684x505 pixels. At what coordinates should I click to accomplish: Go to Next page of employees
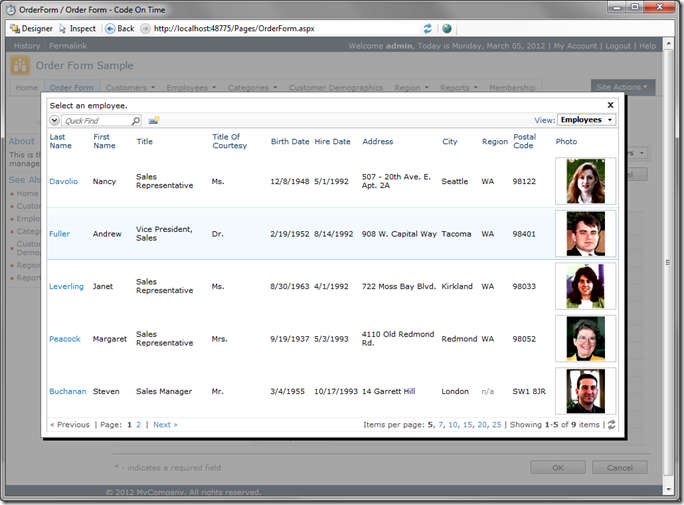[x=165, y=425]
